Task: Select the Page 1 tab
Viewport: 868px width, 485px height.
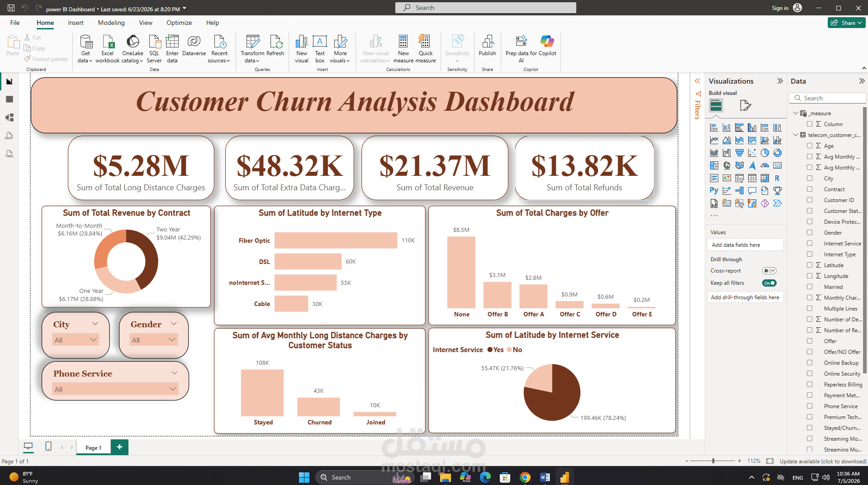Action: click(93, 447)
